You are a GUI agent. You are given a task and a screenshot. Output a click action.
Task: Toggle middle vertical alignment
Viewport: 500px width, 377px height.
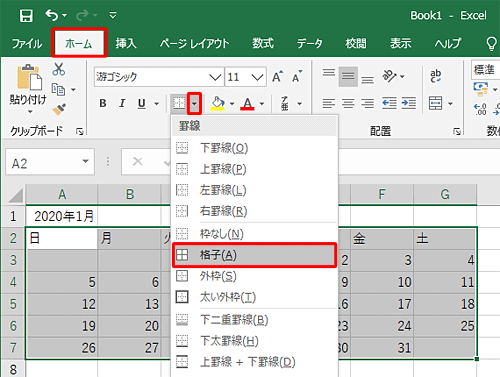coord(348,76)
